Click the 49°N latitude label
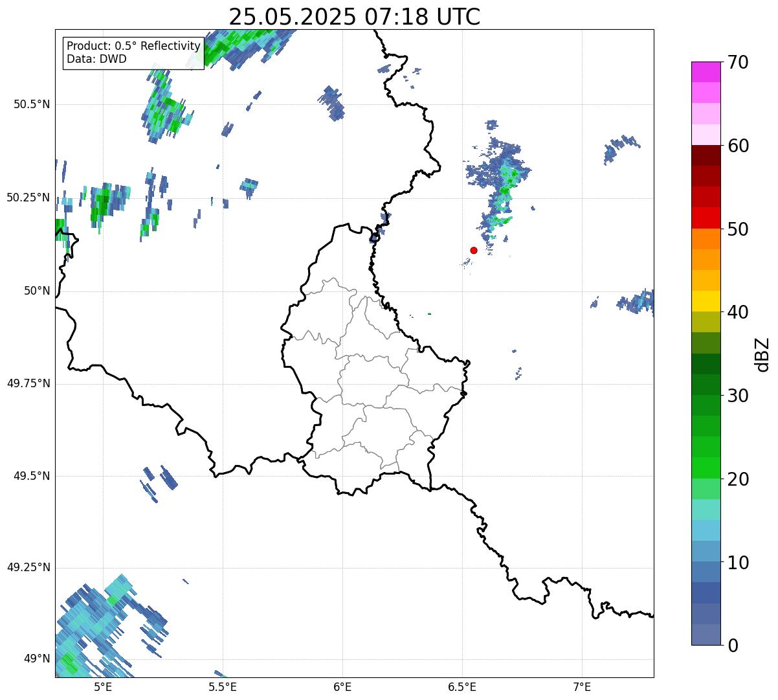 click(37, 659)
